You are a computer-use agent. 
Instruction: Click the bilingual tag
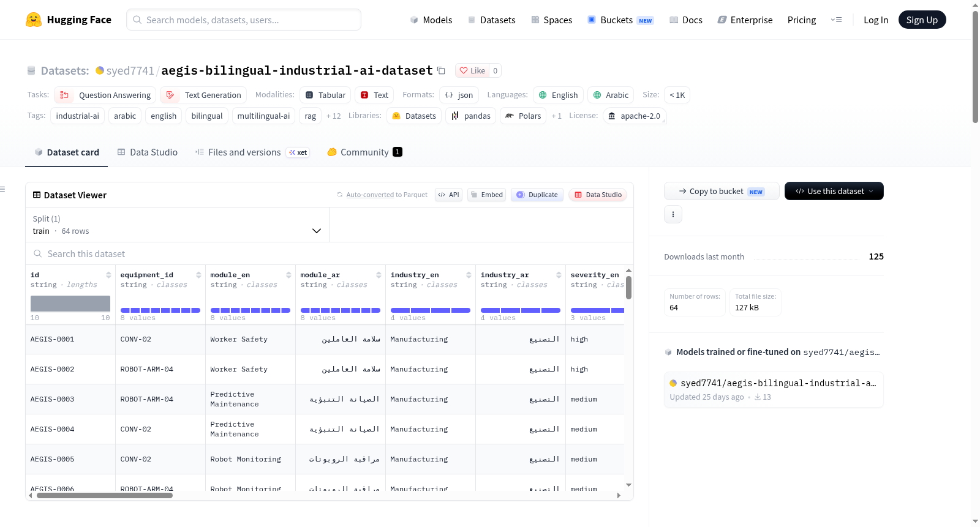point(207,116)
